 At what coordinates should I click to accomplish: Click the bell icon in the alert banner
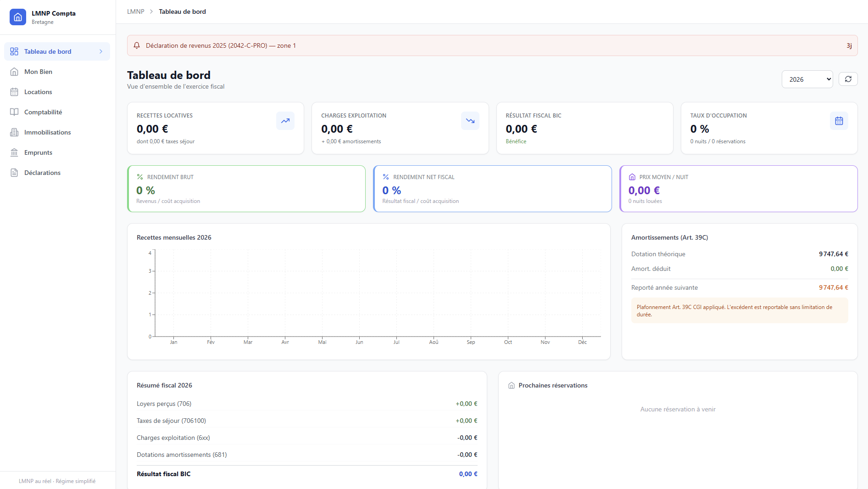(137, 45)
